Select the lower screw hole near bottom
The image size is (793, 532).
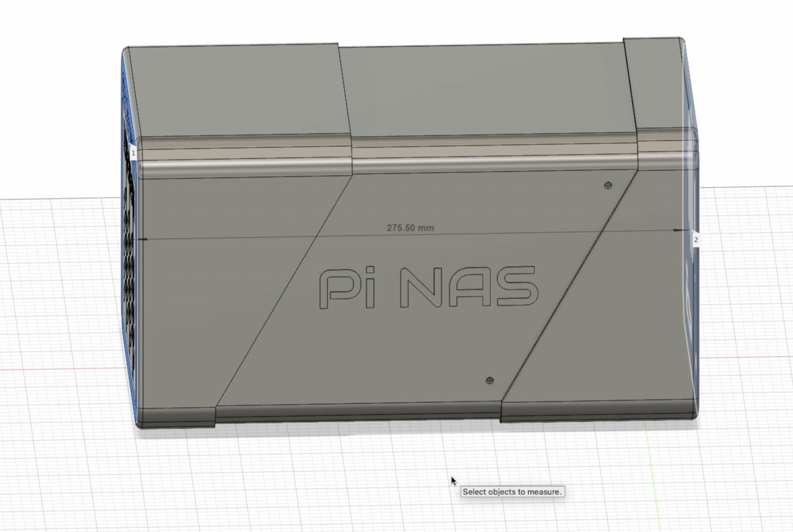490,380
